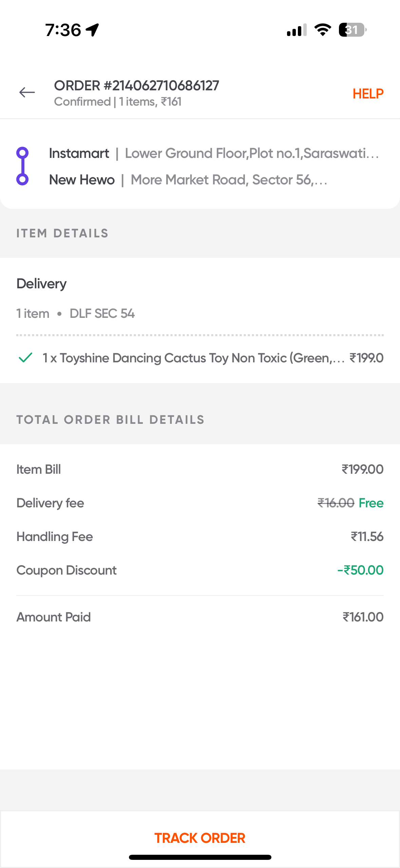Open the Instamart store address row
This screenshot has height=868, width=400.
pos(214,153)
